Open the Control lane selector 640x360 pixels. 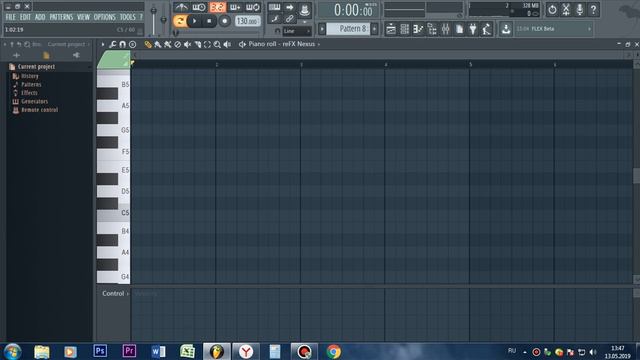pos(115,293)
